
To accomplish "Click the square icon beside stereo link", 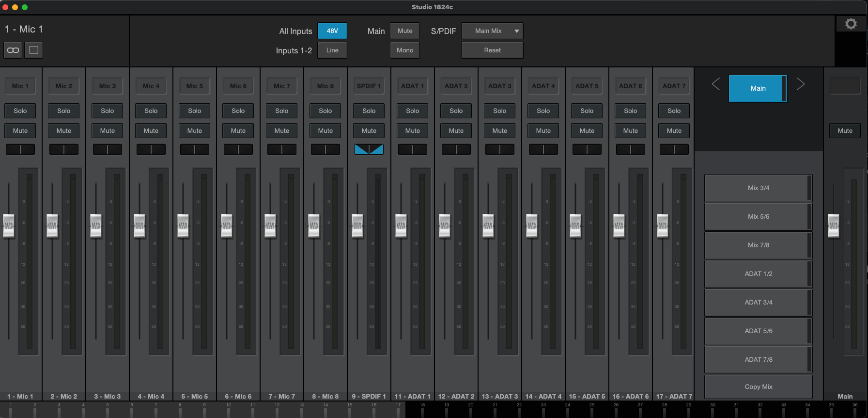I will point(33,50).
